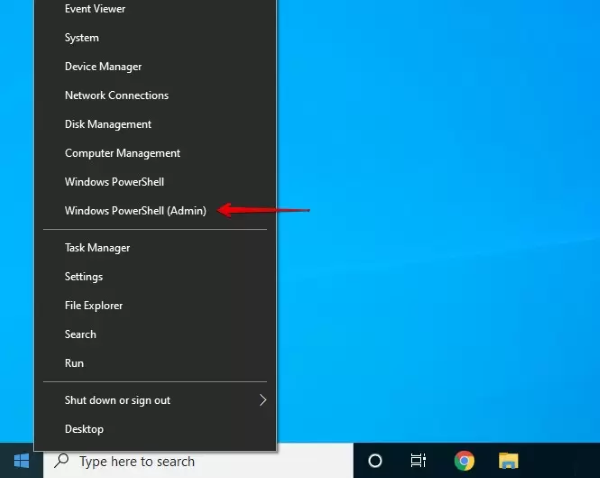Show the Desktop via menu entry
The width and height of the screenshot is (600, 478).
[x=155, y=429]
